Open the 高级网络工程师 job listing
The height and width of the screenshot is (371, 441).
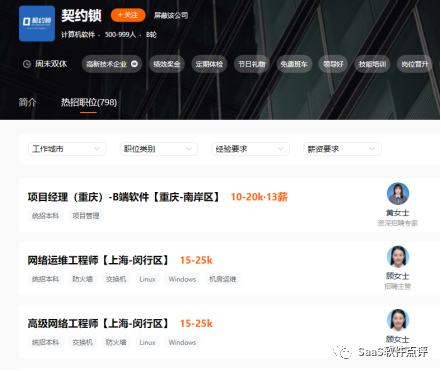[x=99, y=323]
